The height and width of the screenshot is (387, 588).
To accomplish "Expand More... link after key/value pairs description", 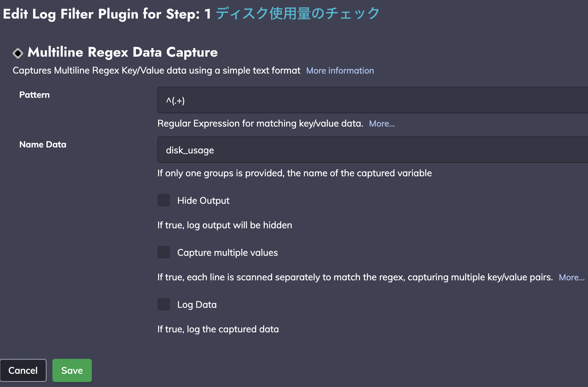I will 572,277.
